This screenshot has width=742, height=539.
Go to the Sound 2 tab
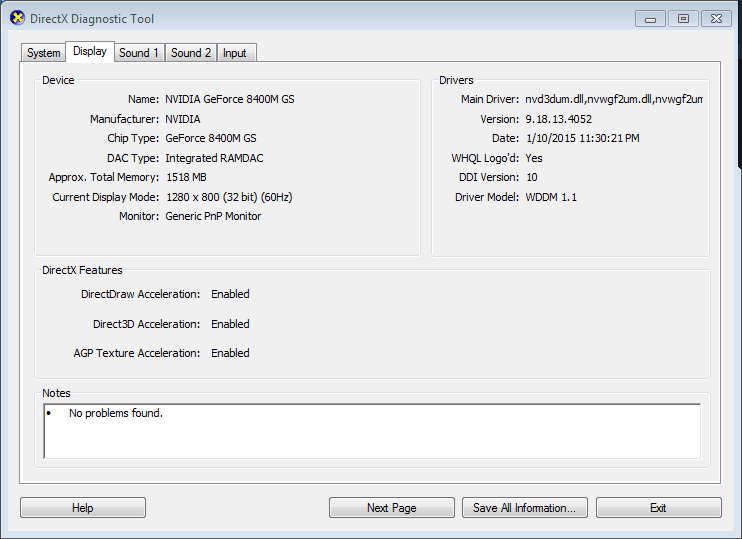(x=191, y=53)
